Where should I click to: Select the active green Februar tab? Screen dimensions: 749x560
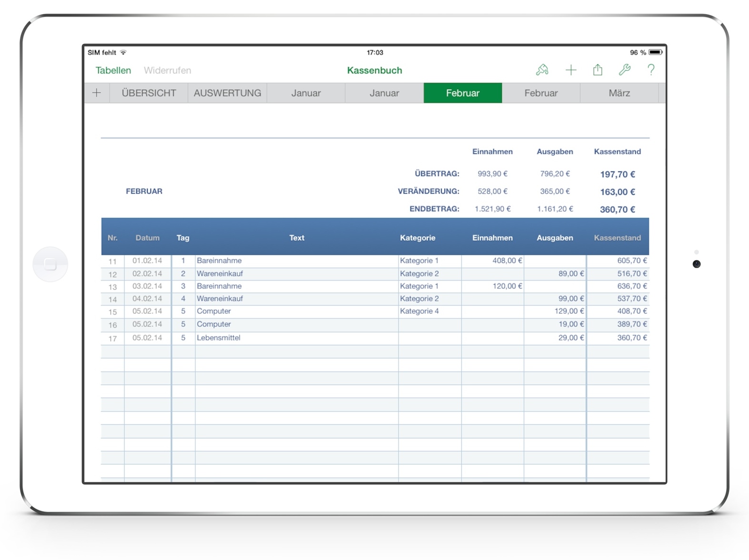pos(462,93)
